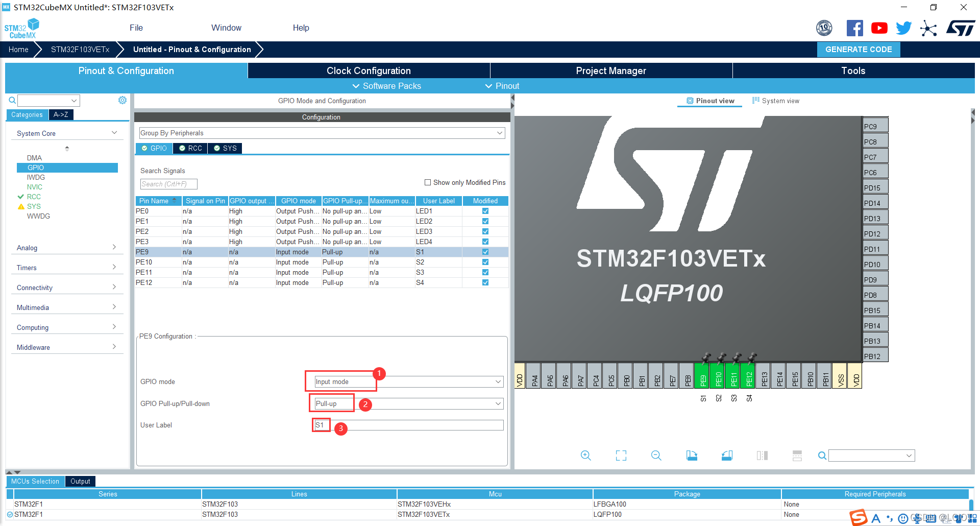Click the fit-to-view icon under pinout

click(621, 456)
